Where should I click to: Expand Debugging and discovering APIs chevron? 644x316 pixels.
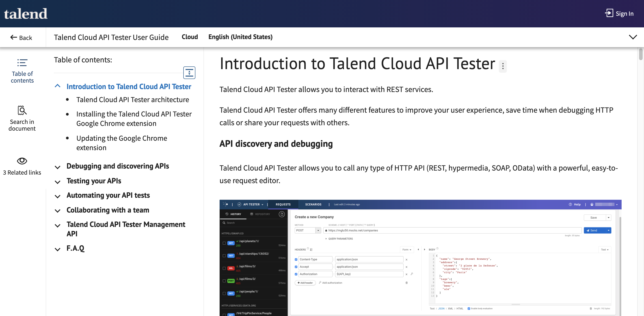58,167
